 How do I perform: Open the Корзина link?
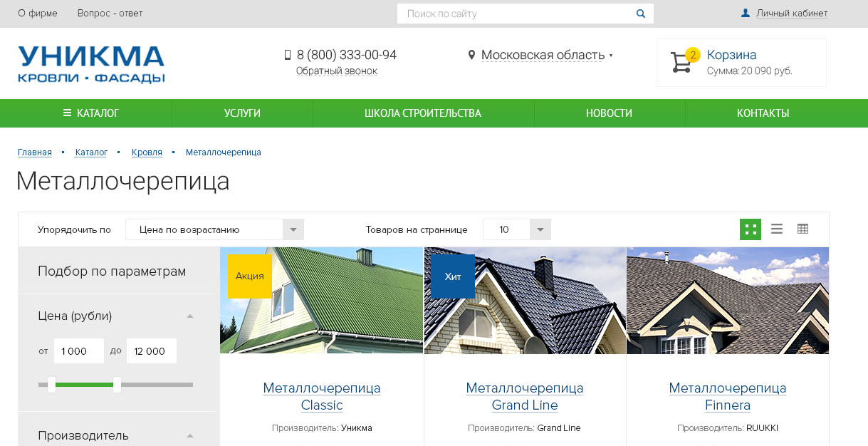[731, 55]
